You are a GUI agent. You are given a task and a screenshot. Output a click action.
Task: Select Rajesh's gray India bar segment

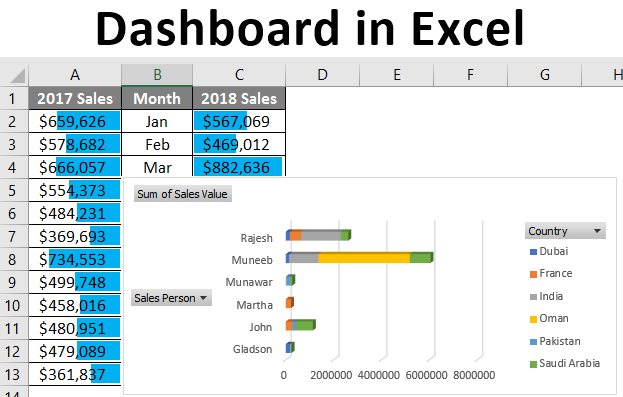tap(321, 235)
